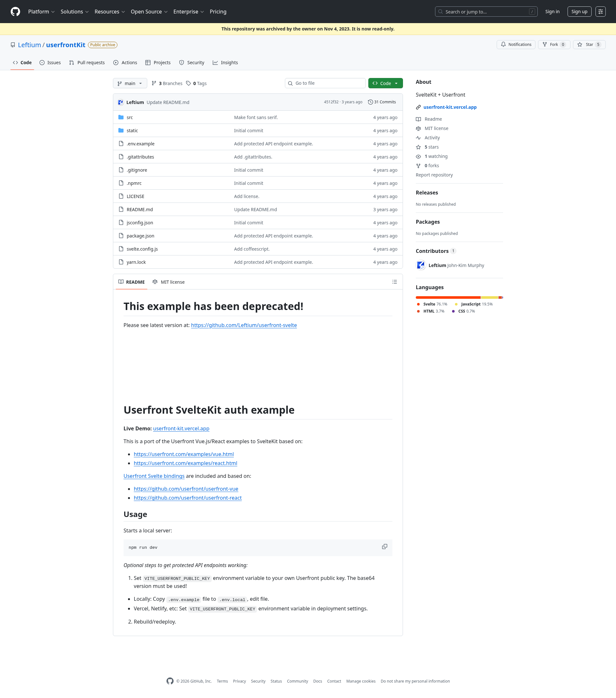Star the userfrontKit repository
Image resolution: width=616 pixels, height=698 pixels.
(x=589, y=45)
